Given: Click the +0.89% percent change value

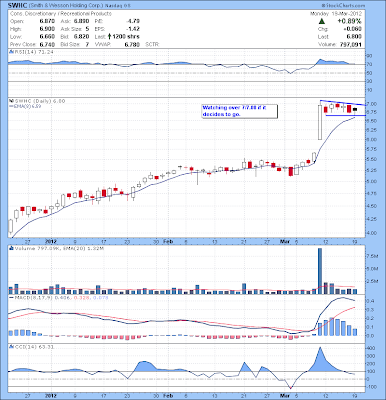Looking at the screenshot, I should click(349, 21).
